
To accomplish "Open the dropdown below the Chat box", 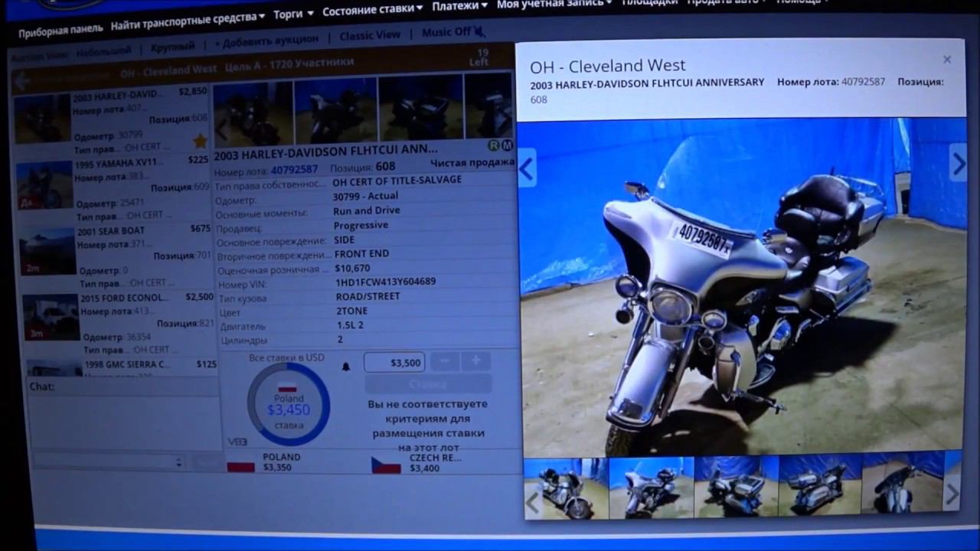I will point(109,462).
